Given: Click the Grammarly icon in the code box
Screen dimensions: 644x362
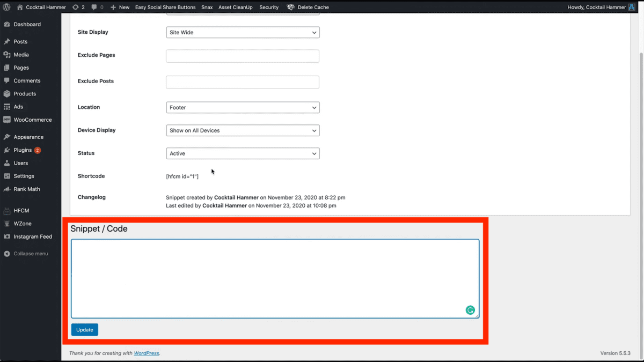Looking at the screenshot, I should [x=470, y=310].
